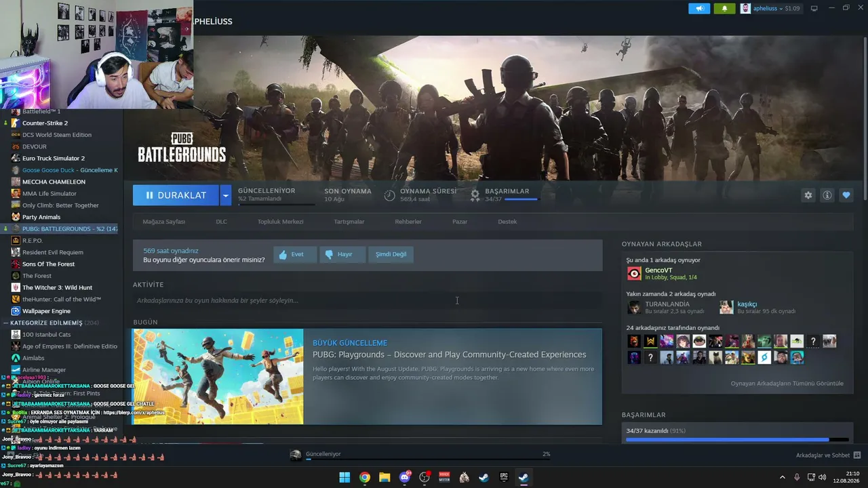Viewport: 868px width, 488px height.
Task: View all playing friends link
Action: (787, 384)
